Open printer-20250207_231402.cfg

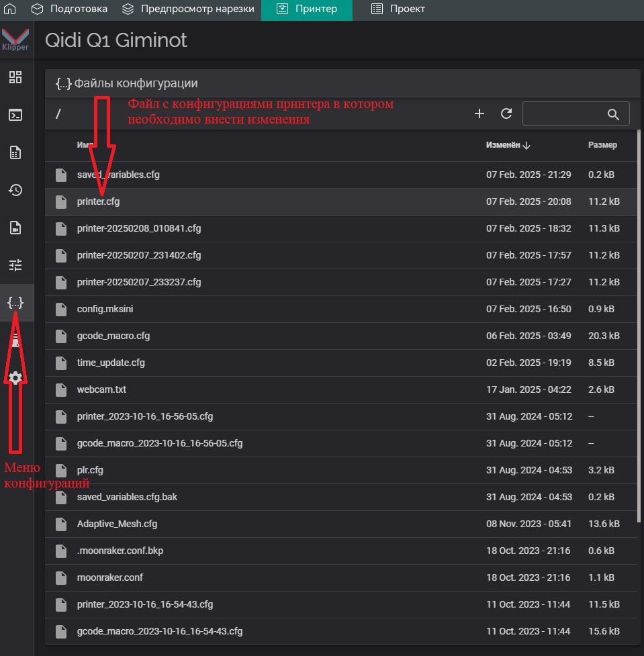click(x=341, y=255)
